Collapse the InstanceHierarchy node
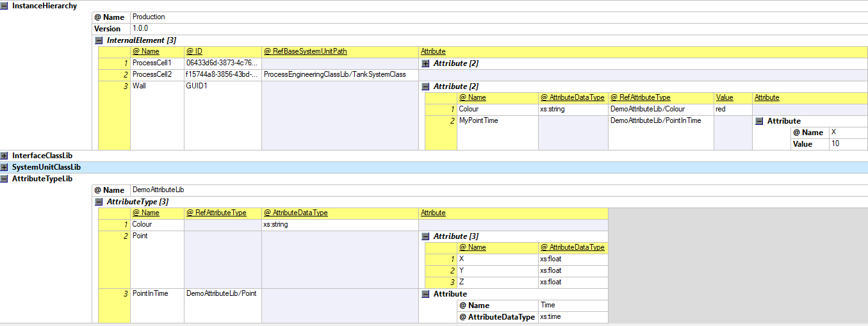This screenshot has height=326, width=868. tap(4, 6)
